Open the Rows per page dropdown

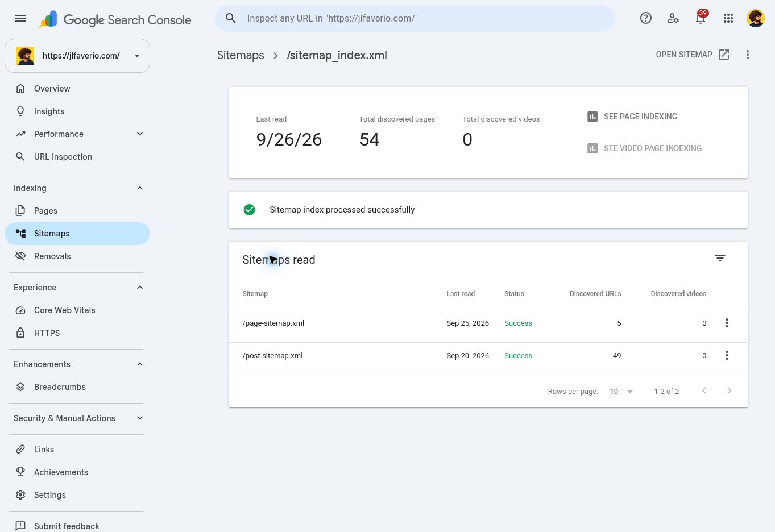pos(621,392)
